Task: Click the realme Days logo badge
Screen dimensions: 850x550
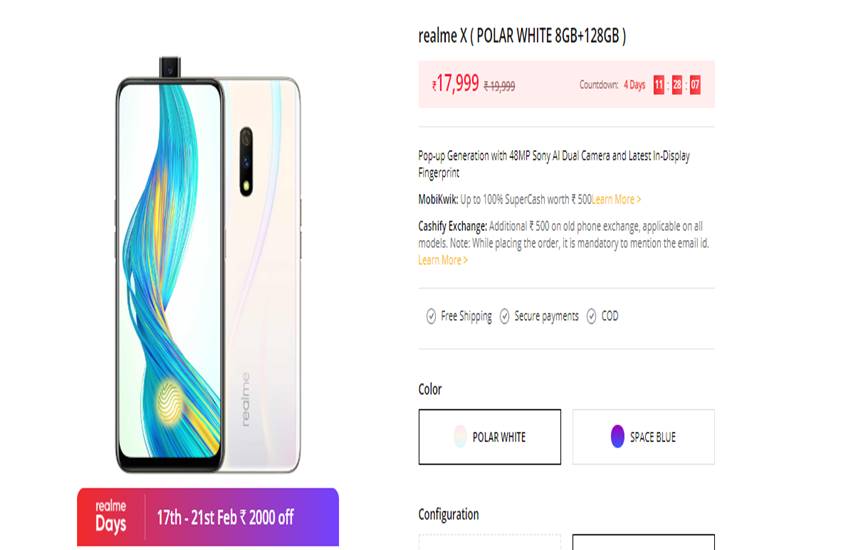Action: coord(111,517)
